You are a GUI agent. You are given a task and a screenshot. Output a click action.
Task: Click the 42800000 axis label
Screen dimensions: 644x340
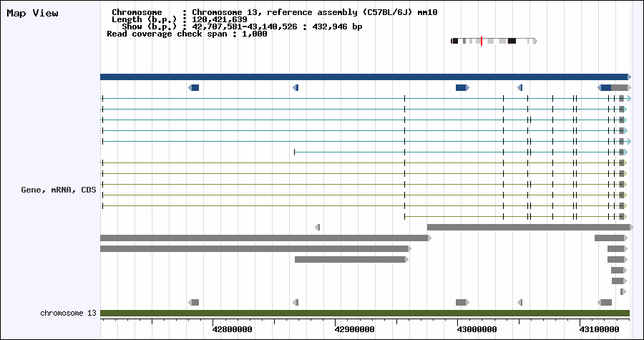(232, 329)
